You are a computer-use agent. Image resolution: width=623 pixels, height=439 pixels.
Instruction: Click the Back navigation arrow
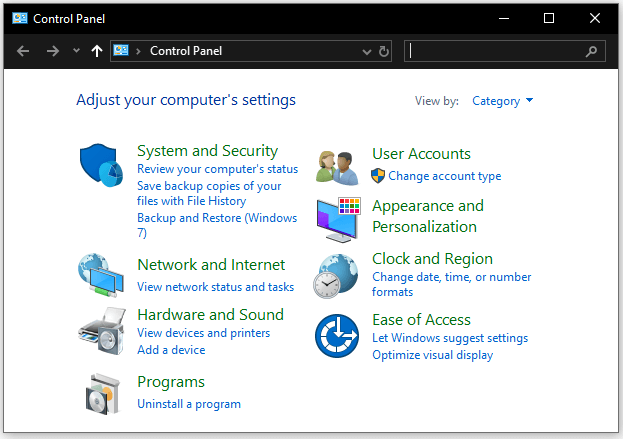coord(23,51)
